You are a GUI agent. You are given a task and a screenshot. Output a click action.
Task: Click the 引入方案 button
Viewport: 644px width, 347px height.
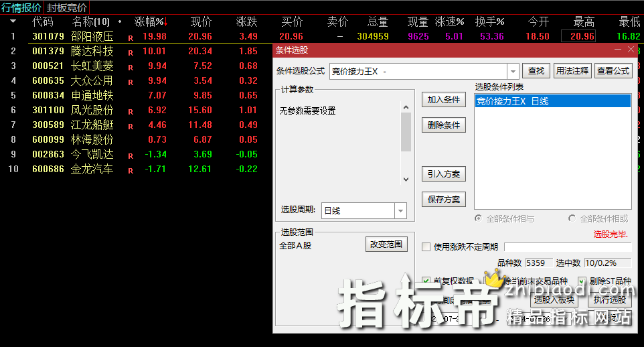coord(444,174)
